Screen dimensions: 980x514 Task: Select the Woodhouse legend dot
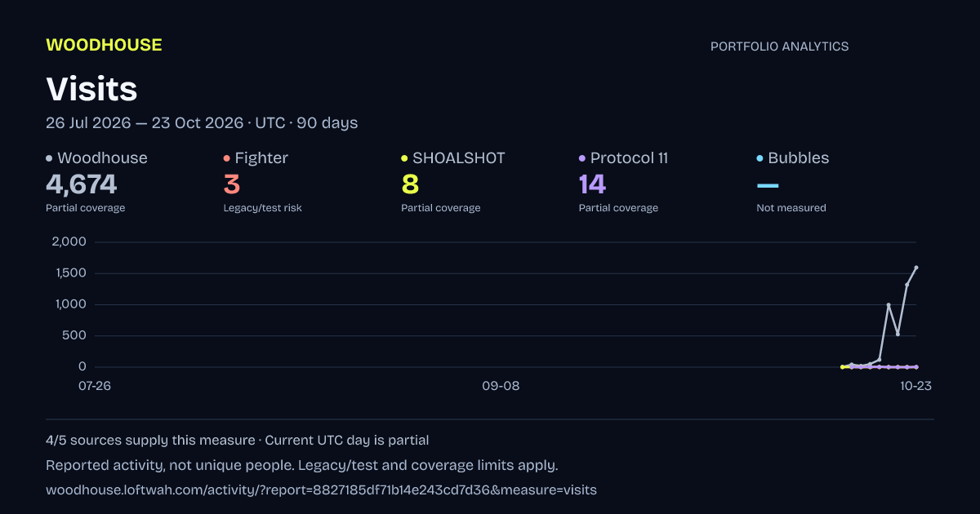(49, 158)
